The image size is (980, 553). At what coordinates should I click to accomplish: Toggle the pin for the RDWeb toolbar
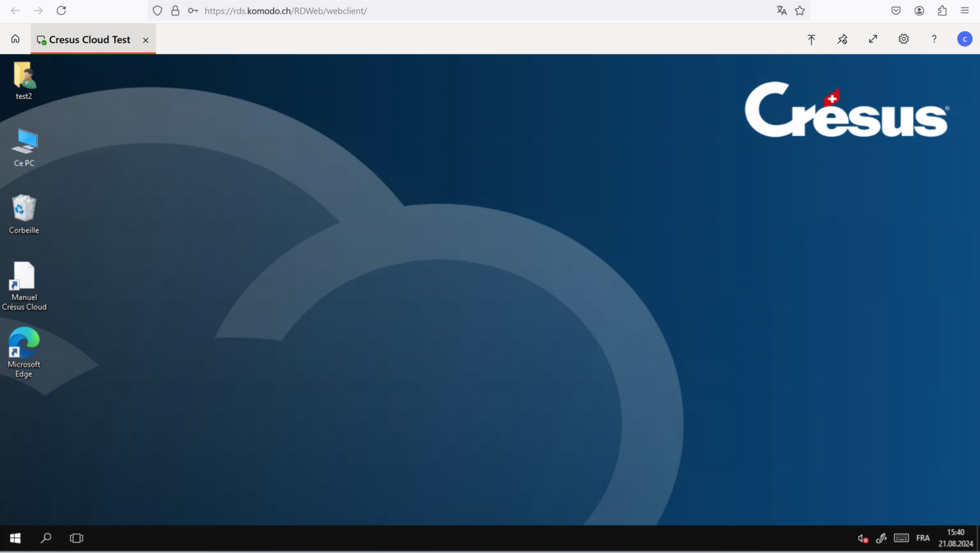click(x=842, y=39)
